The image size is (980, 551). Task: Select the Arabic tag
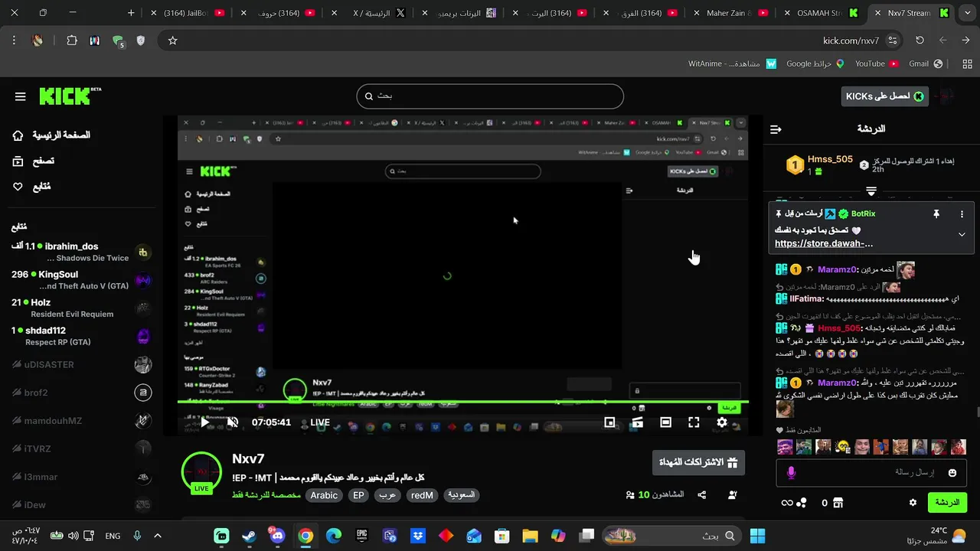(x=324, y=495)
